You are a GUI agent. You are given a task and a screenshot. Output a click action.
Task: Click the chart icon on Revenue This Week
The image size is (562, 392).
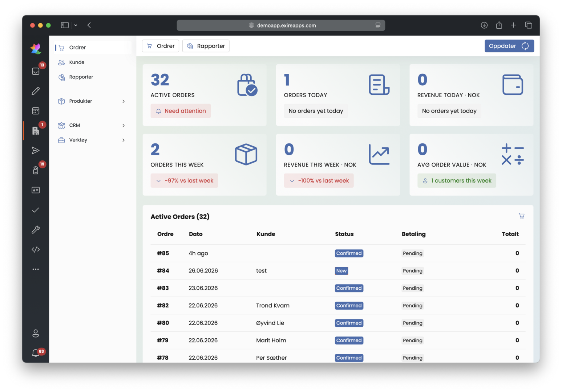(379, 154)
